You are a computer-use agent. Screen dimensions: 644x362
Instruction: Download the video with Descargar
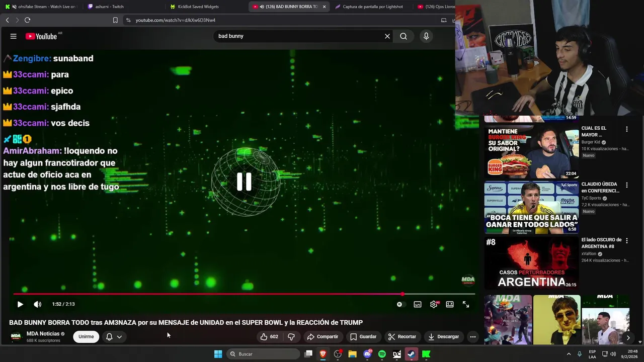click(x=443, y=337)
